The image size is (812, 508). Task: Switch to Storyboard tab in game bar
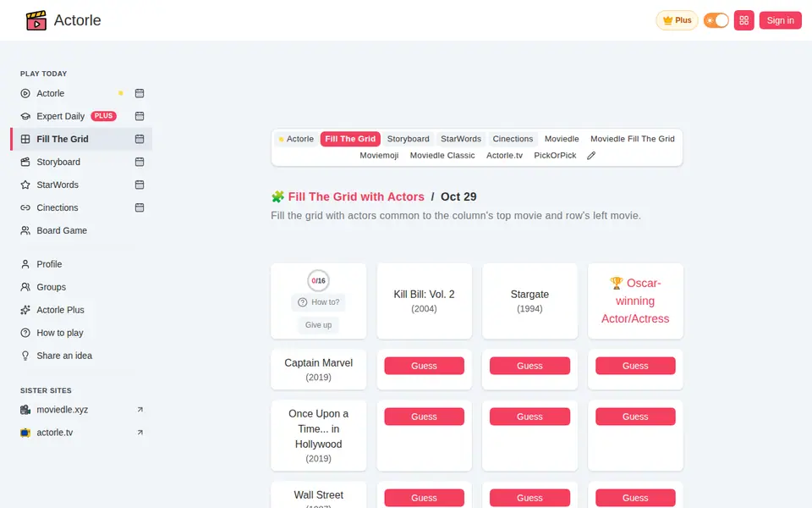(x=408, y=139)
